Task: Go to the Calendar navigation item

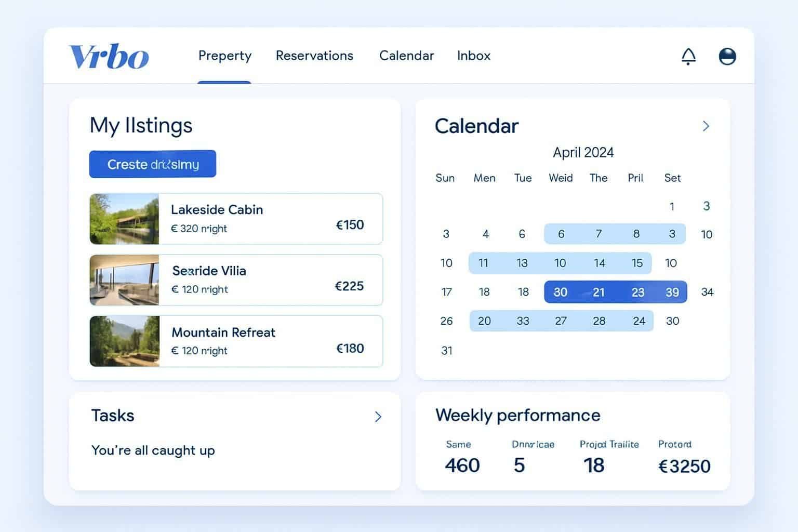Action: pyautogui.click(x=406, y=56)
